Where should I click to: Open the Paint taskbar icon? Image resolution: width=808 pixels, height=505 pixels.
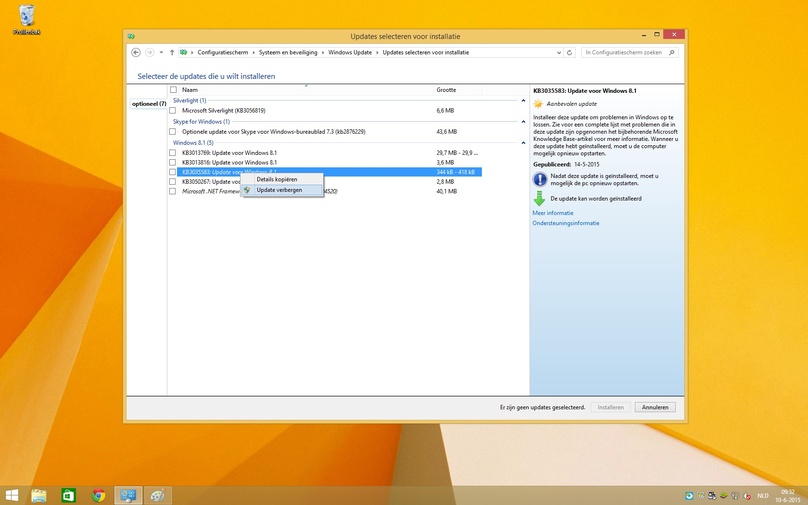158,496
